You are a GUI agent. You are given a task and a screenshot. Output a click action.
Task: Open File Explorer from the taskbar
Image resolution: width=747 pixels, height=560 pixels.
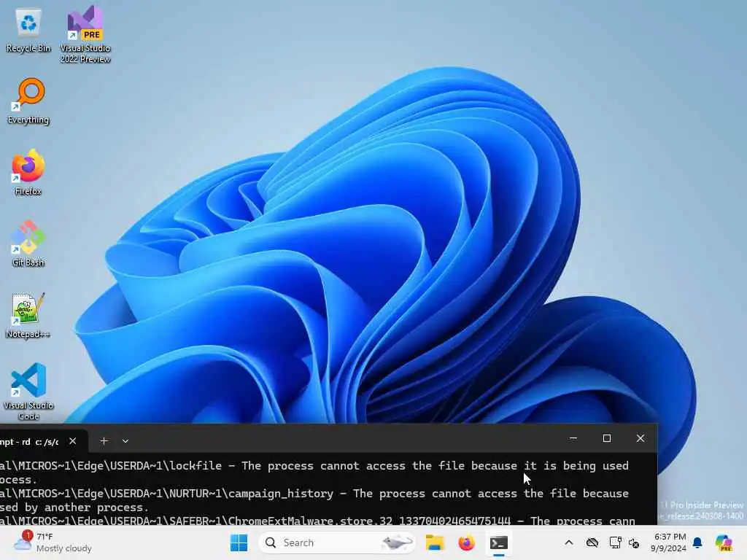click(435, 542)
